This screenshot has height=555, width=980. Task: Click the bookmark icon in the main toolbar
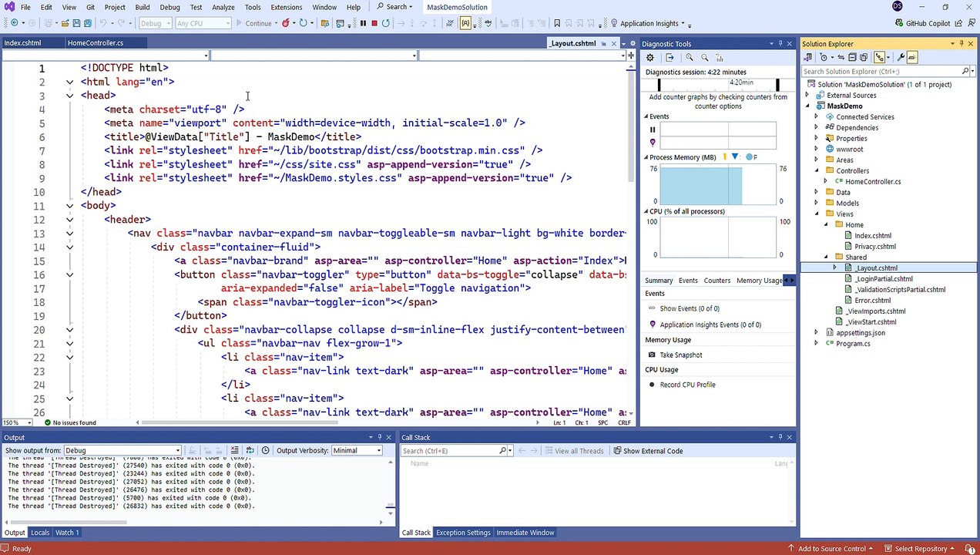(557, 23)
